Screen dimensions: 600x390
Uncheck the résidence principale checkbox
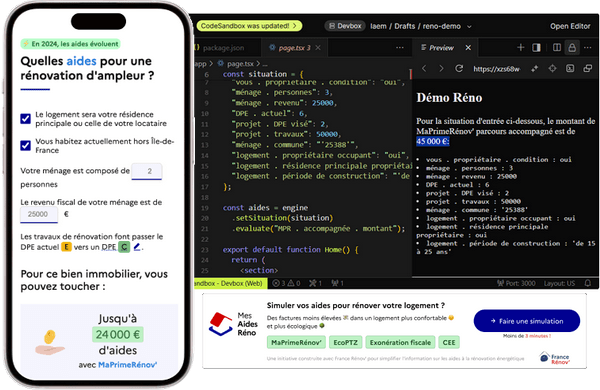click(x=26, y=119)
